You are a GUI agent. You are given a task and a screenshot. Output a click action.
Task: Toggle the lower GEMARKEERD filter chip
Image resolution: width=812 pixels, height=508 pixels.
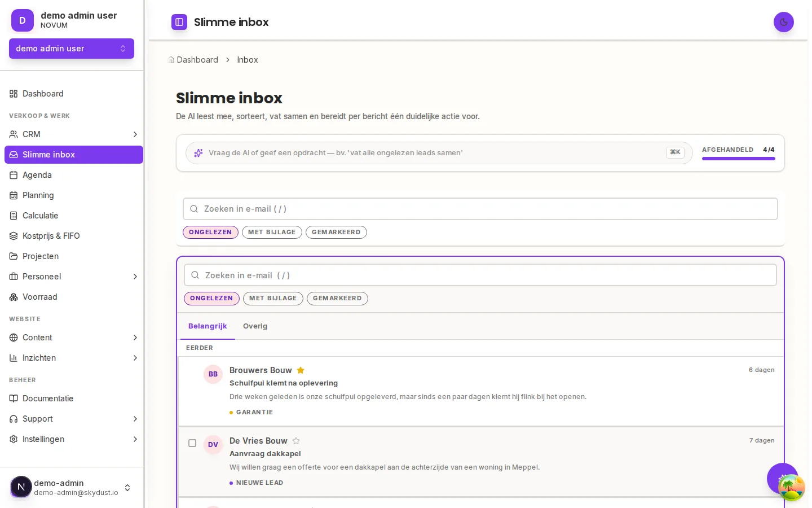tap(337, 298)
